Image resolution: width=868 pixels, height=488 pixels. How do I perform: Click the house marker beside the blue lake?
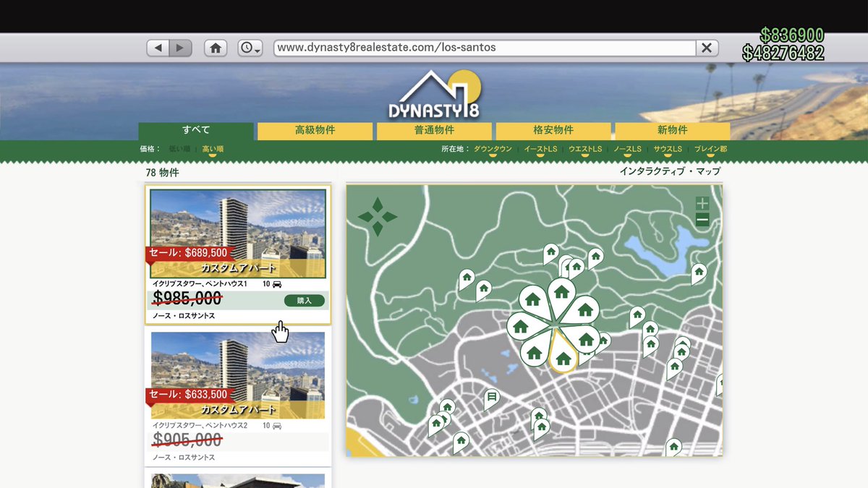698,273
